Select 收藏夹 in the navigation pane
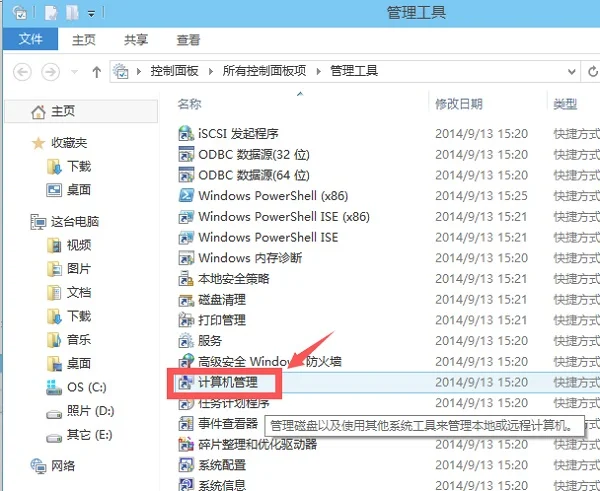This screenshot has width=600, height=491. 69,143
